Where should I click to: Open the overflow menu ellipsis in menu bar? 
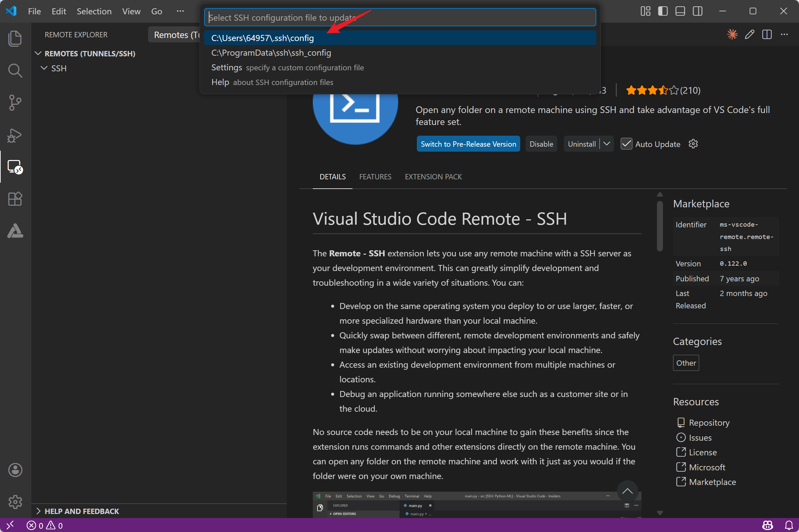point(180,11)
